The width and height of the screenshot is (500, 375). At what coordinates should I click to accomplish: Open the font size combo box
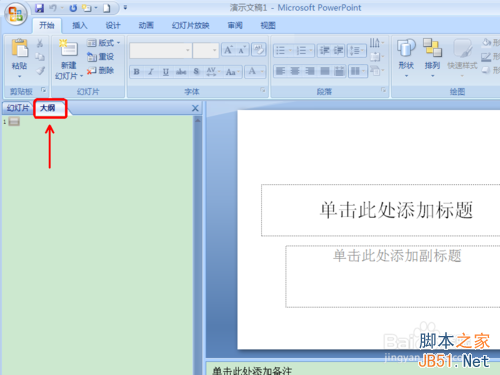206,50
